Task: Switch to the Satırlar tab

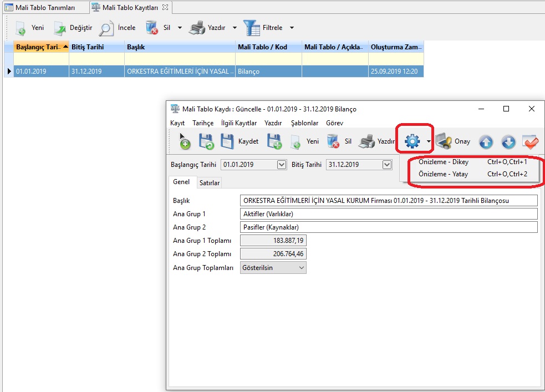Action: point(210,183)
